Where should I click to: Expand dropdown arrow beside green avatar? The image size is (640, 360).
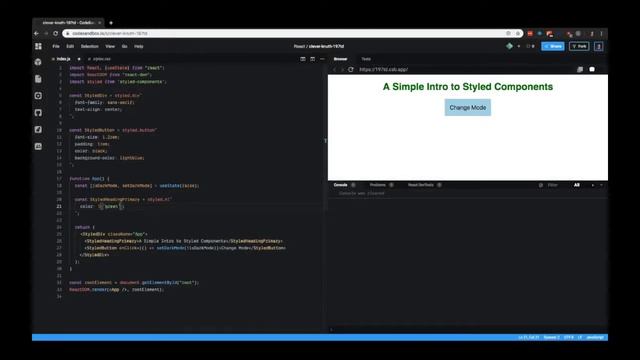519,47
